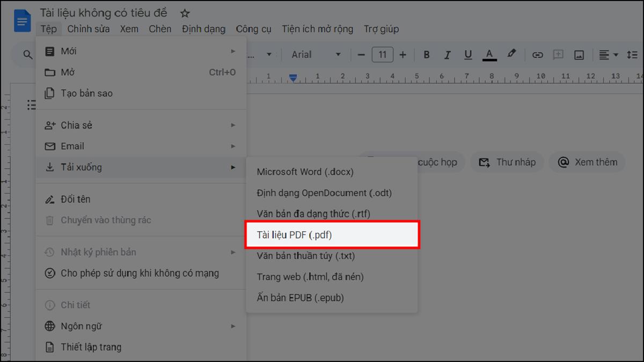Show the document outline icon on the left
Viewport: 644px width, 362px height.
(32, 105)
